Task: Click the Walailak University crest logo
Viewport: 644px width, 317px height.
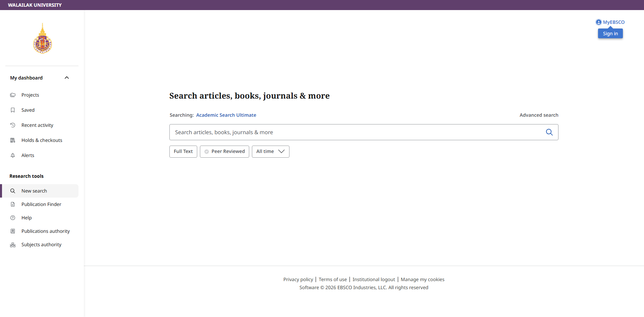Action: pos(42,39)
